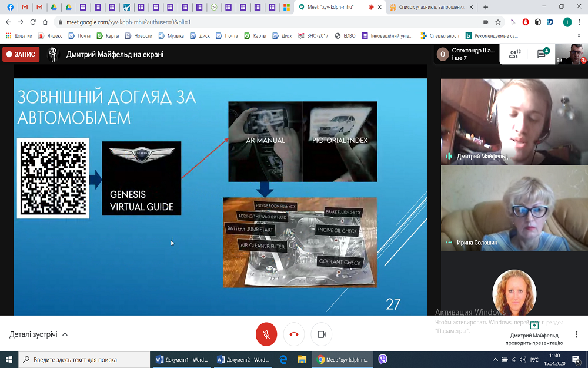Switch to the Список учасників tab
The width and height of the screenshot is (588, 368).
click(x=429, y=7)
